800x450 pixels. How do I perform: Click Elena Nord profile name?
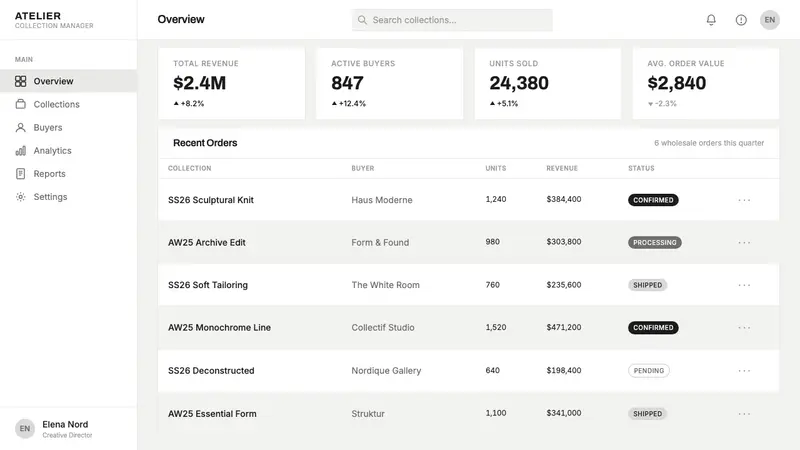pyautogui.click(x=65, y=424)
